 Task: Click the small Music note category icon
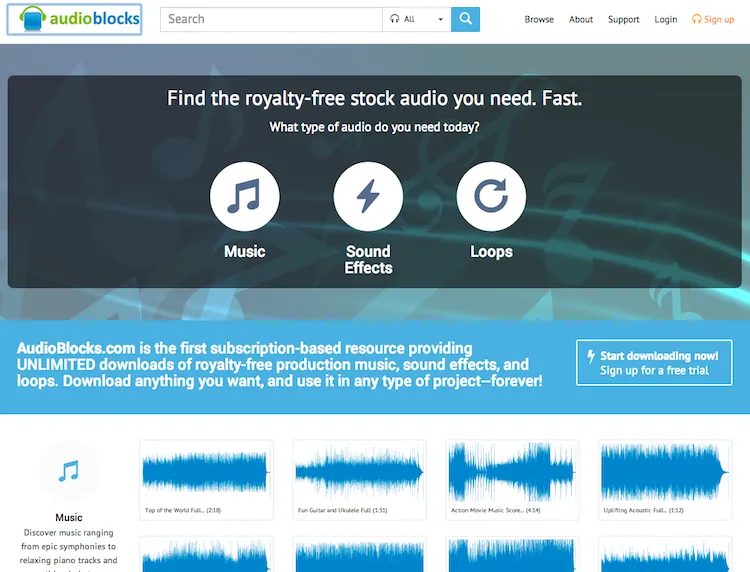[68, 471]
